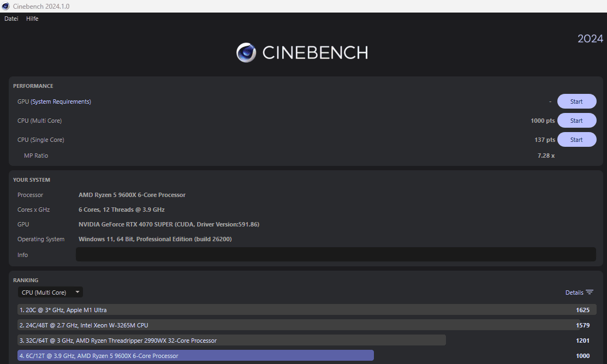607x364 pixels.
Task: Open the Datei menu
Action: click(x=11, y=19)
